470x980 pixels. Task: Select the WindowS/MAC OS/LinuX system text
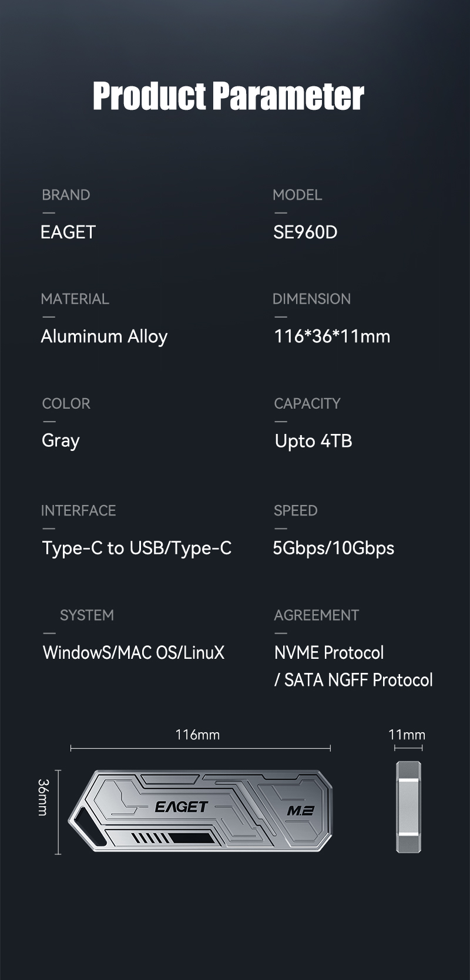pyautogui.click(x=133, y=652)
